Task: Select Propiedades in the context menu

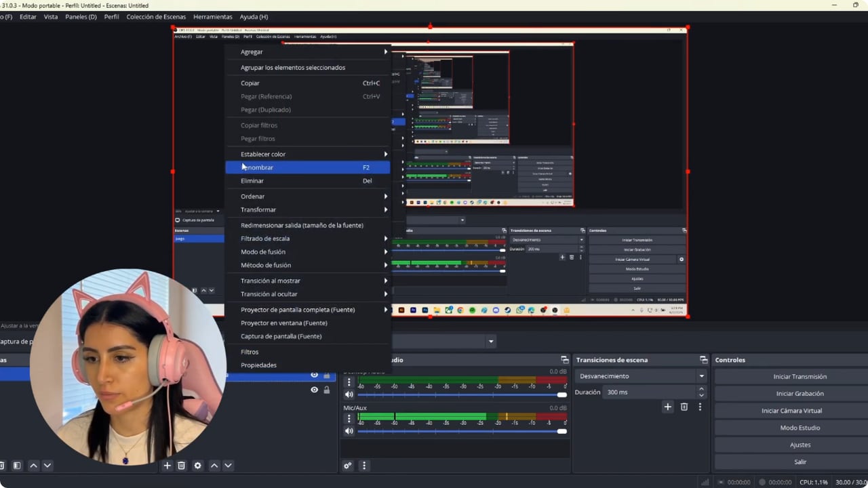Action: (x=308, y=365)
